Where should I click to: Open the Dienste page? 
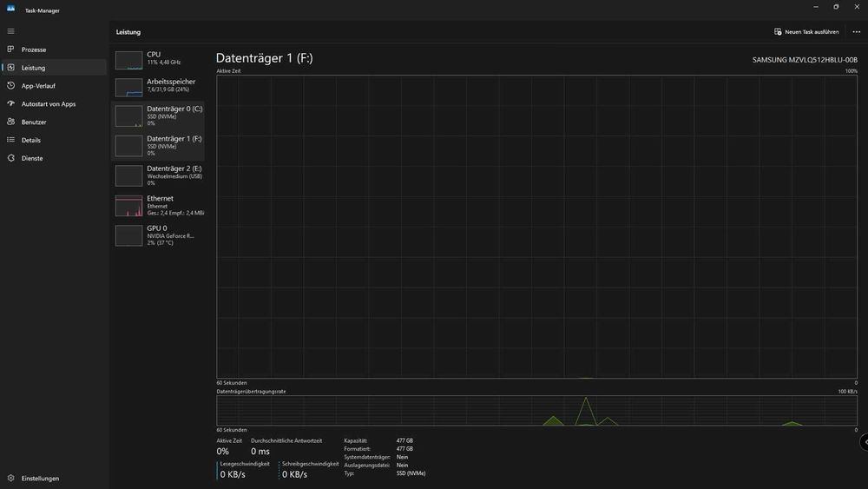[x=54, y=158]
